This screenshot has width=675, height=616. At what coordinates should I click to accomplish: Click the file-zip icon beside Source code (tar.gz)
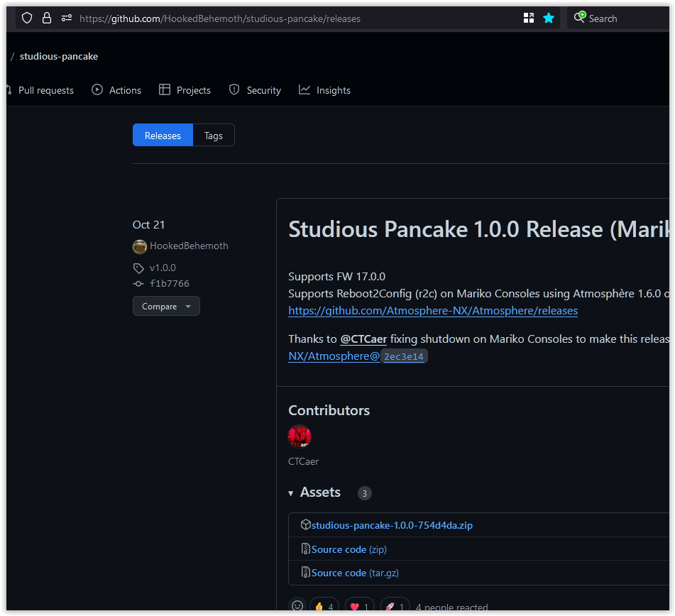(306, 572)
